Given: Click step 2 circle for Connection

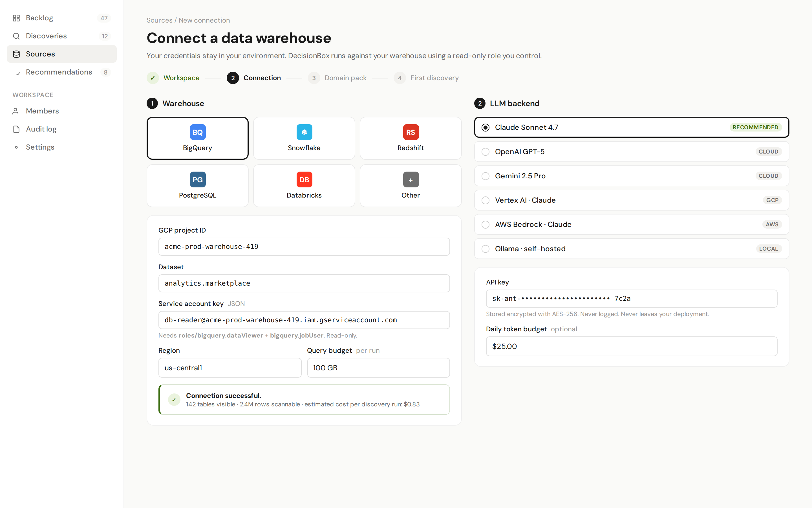Looking at the screenshot, I should [233, 78].
